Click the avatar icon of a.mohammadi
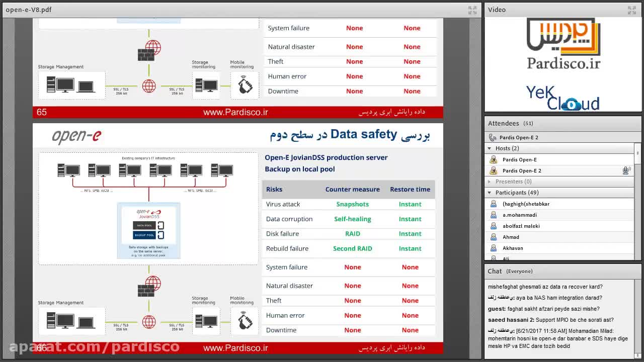 (494, 215)
